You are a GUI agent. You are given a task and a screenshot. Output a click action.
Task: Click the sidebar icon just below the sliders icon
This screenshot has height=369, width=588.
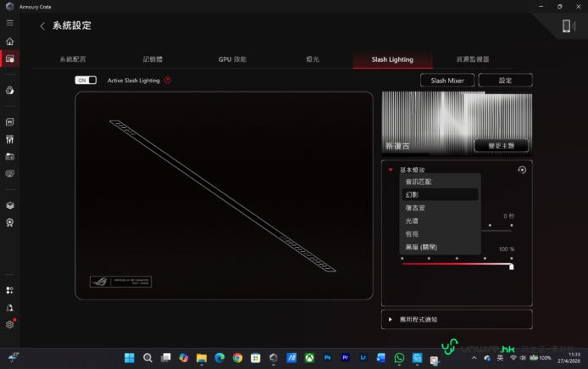pyautogui.click(x=10, y=157)
